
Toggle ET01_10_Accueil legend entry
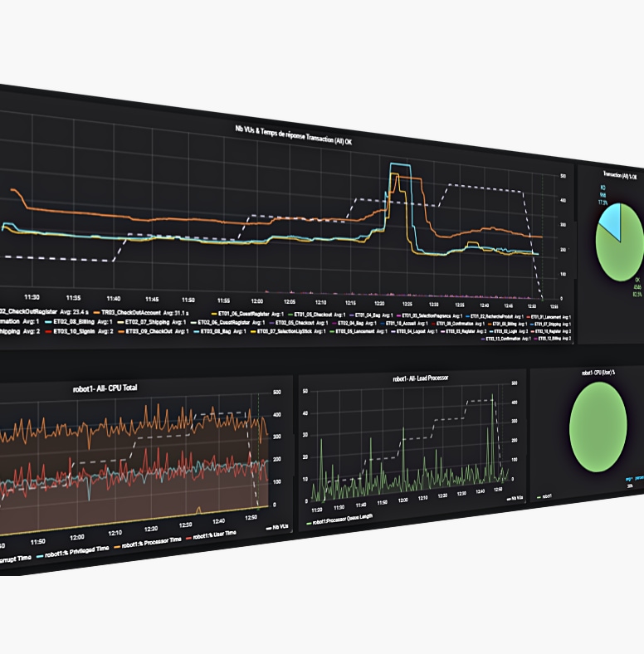tap(404, 323)
